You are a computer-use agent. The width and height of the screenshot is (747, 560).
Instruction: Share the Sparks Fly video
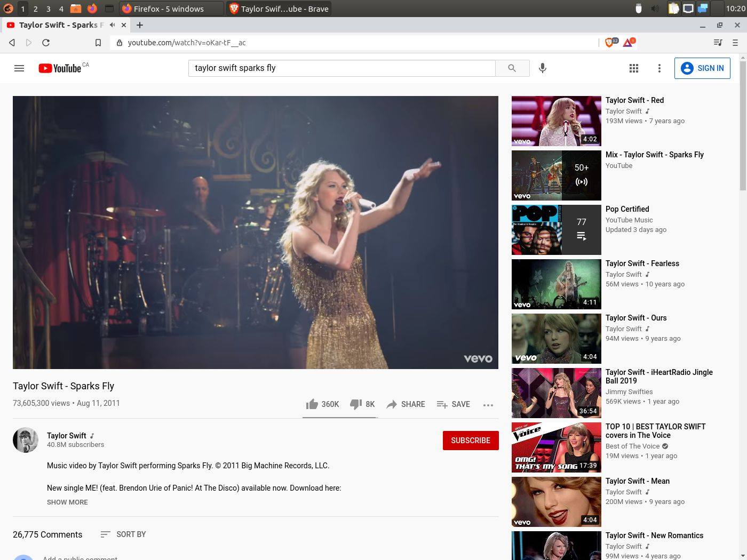pyautogui.click(x=406, y=404)
